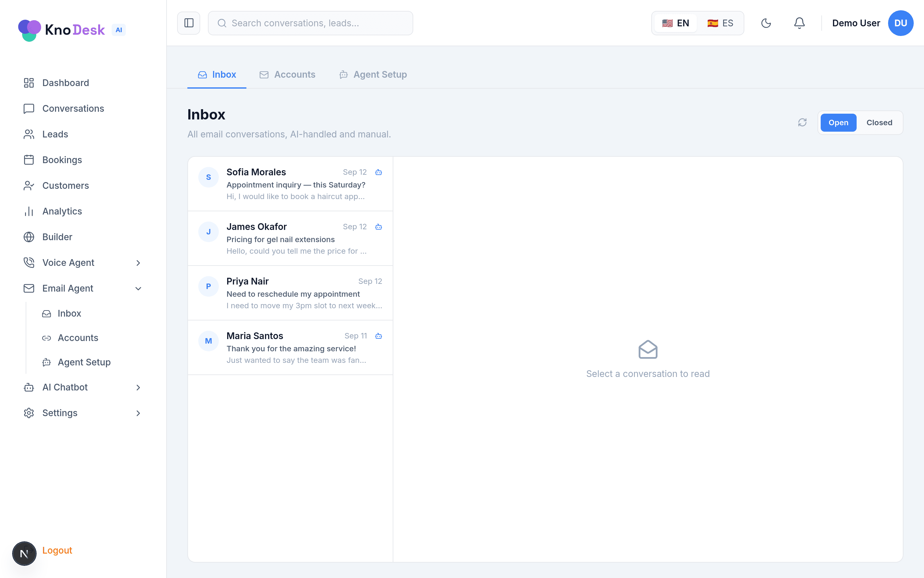Click the Dashboard grid icon

click(29, 83)
